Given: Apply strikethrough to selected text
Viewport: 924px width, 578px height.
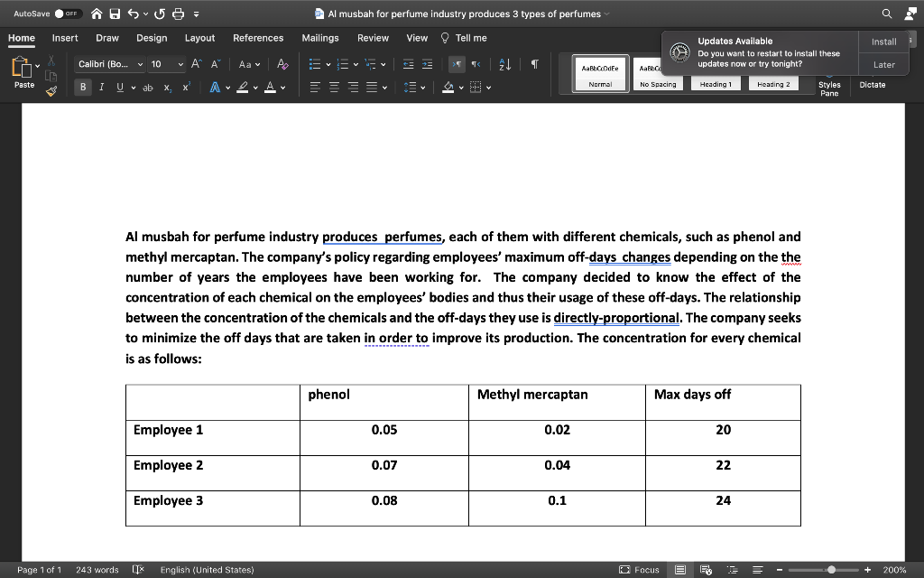Looking at the screenshot, I should pyautogui.click(x=148, y=88).
